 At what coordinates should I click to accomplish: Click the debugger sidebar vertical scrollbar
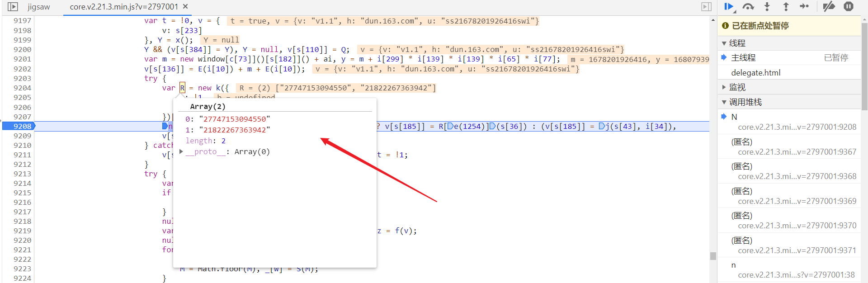coord(864,68)
